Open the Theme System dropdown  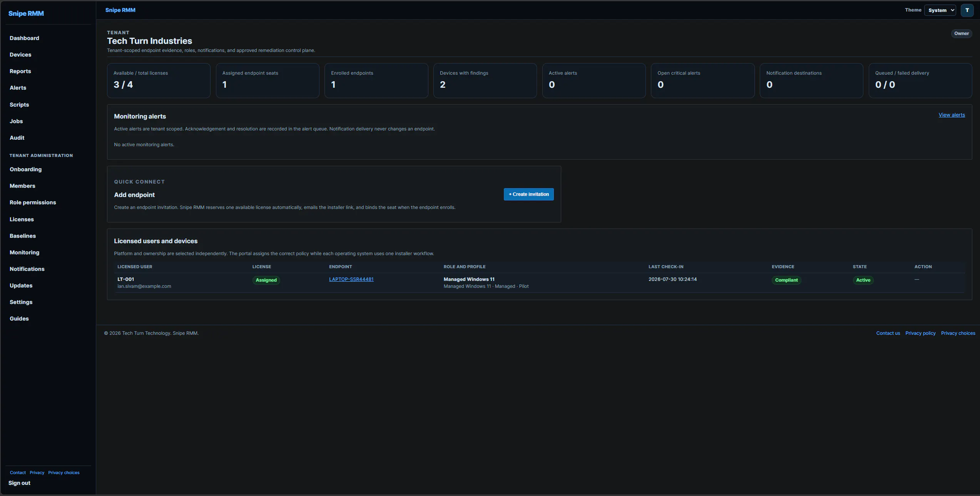coord(940,10)
